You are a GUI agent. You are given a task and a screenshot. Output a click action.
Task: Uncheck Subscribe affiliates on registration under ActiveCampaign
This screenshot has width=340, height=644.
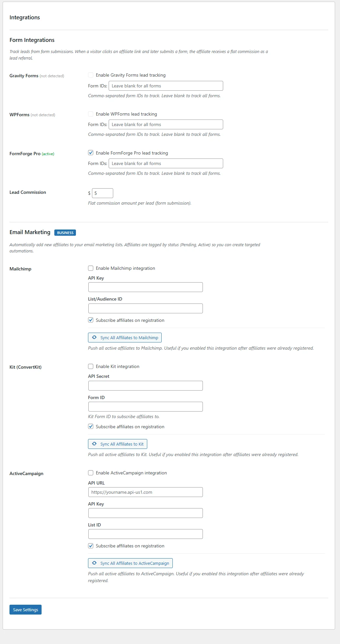[91, 545]
